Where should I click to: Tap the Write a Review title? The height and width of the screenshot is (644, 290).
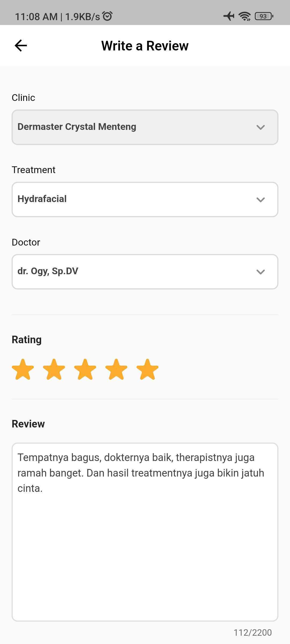[x=145, y=46]
